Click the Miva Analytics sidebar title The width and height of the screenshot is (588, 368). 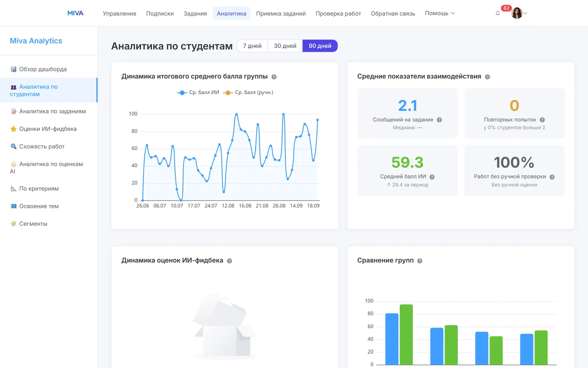click(36, 41)
